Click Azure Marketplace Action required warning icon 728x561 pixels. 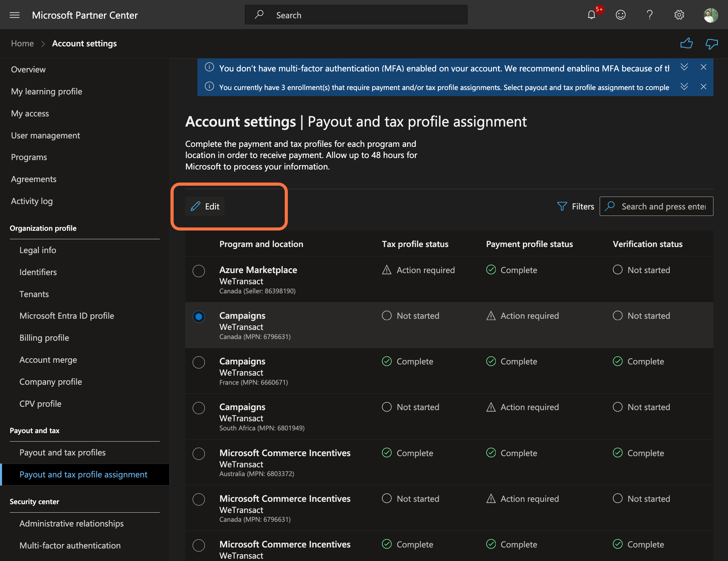387,270
